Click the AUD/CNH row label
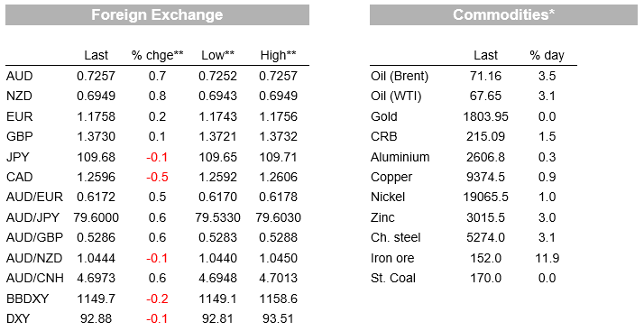 35,278
